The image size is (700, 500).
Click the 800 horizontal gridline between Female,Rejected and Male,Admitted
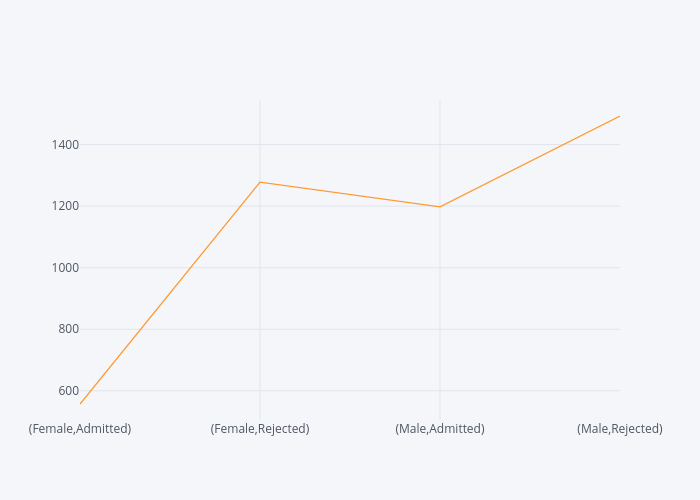pyautogui.click(x=350, y=329)
